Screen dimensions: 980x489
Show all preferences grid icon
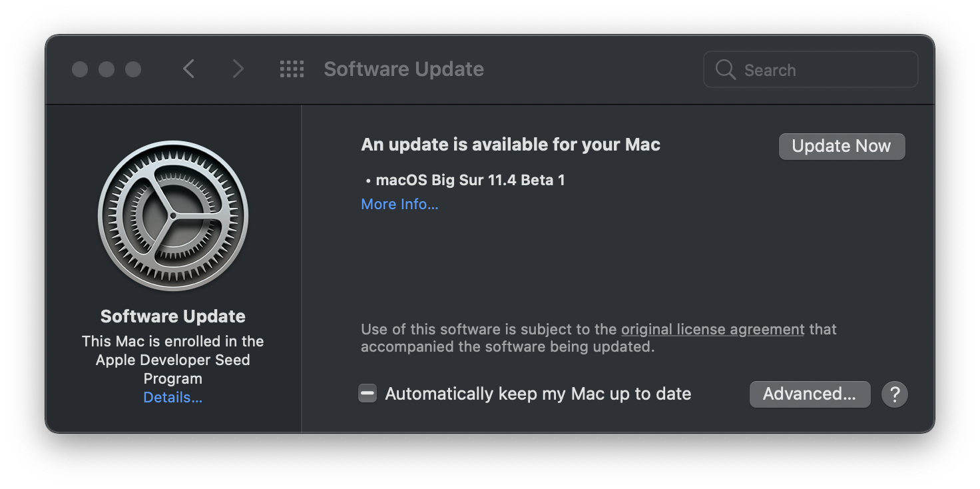coord(292,69)
